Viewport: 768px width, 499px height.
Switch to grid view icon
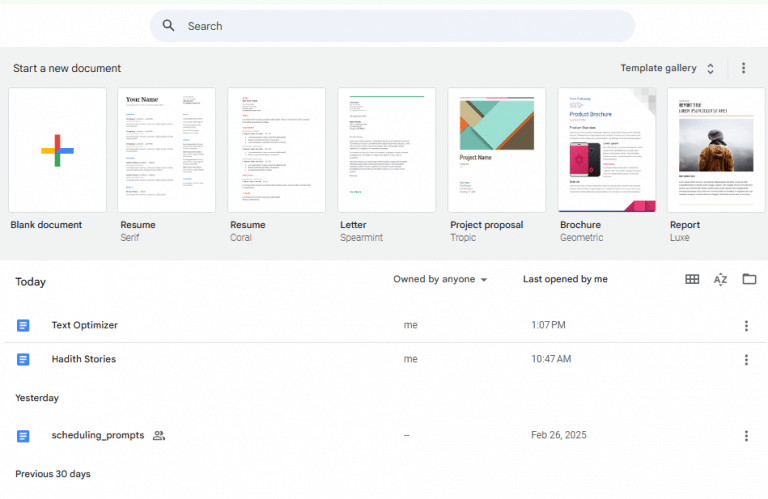692,280
